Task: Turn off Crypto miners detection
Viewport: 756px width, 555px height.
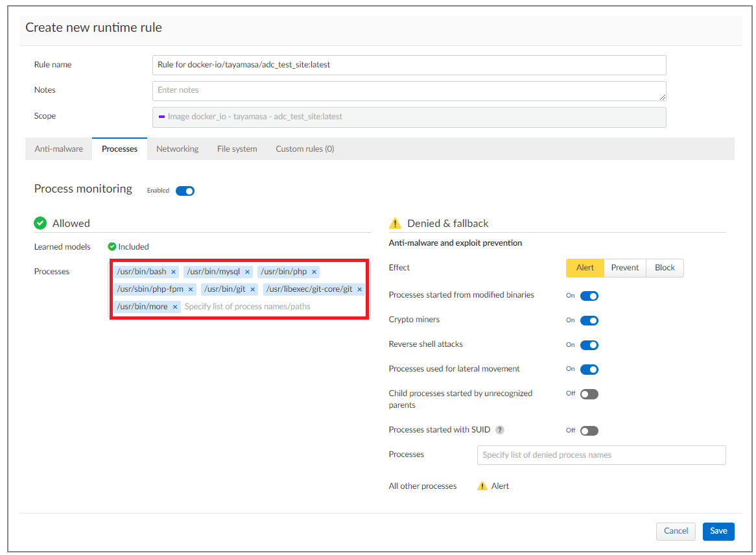Action: point(589,320)
